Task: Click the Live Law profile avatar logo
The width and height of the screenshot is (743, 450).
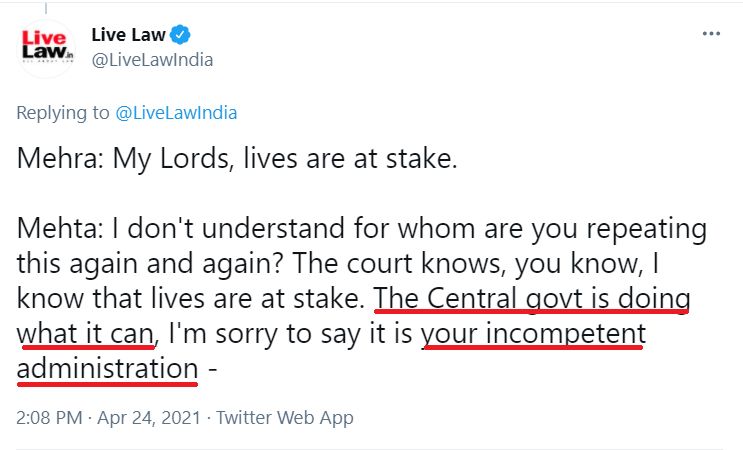Action: (x=46, y=47)
